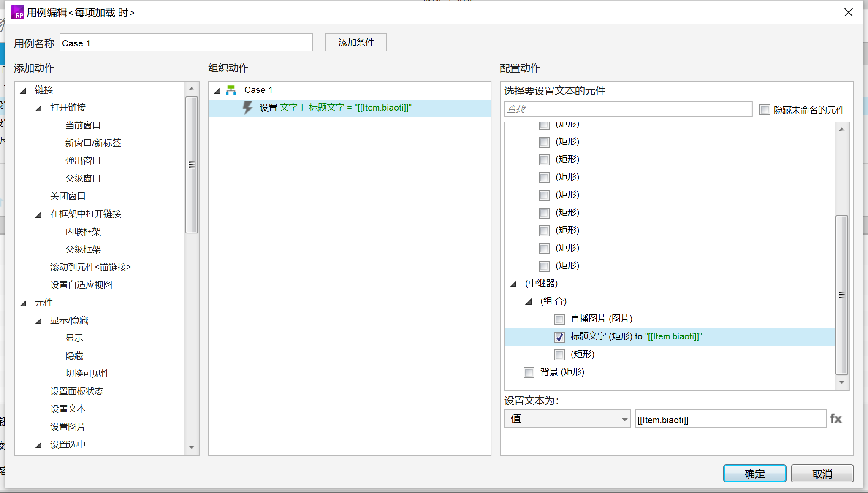Select the 设置图片 action
The image size is (868, 493).
(x=68, y=427)
